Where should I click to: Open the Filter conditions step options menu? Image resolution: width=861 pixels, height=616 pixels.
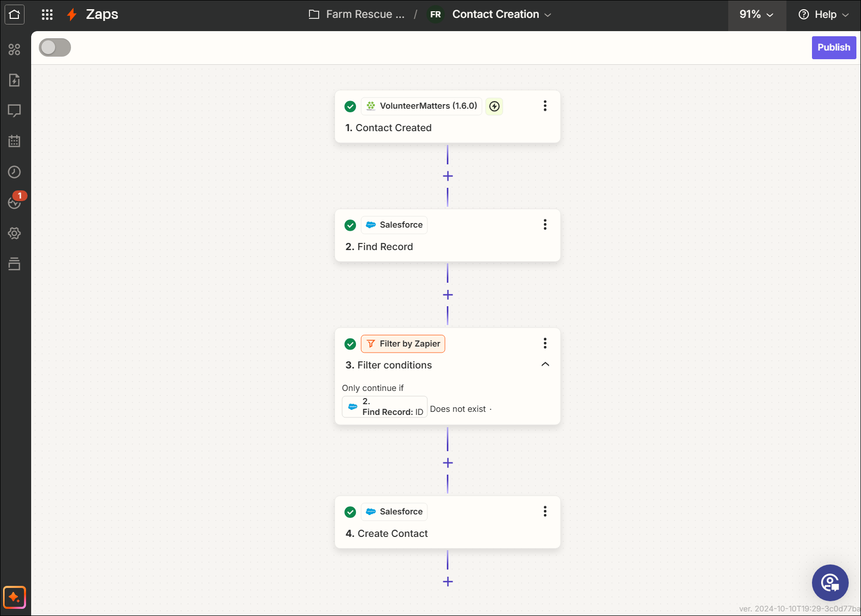pyautogui.click(x=545, y=343)
